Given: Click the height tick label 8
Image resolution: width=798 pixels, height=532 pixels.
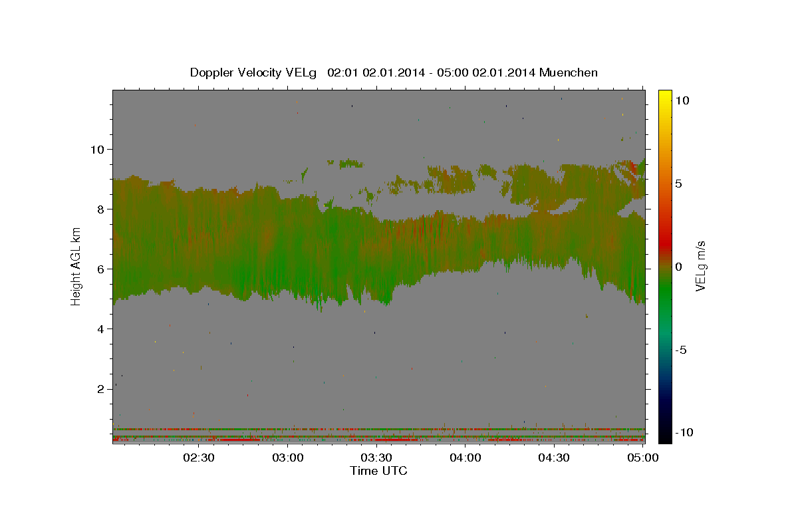Looking at the screenshot, I should click(102, 209).
